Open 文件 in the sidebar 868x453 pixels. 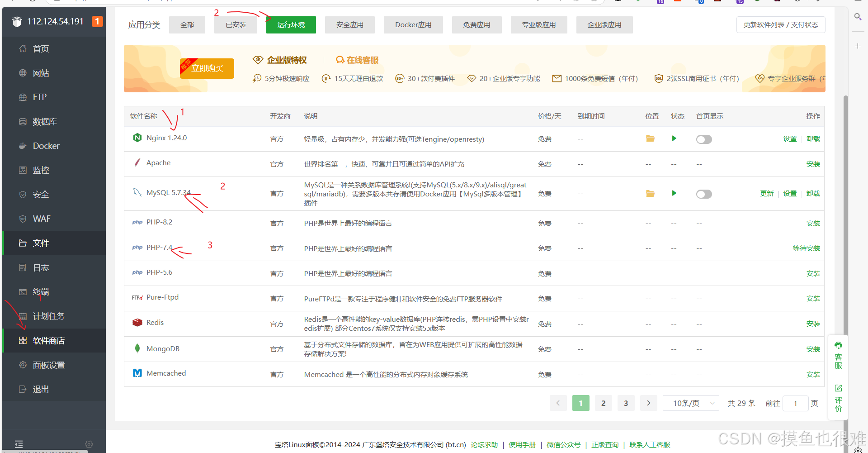click(54, 243)
